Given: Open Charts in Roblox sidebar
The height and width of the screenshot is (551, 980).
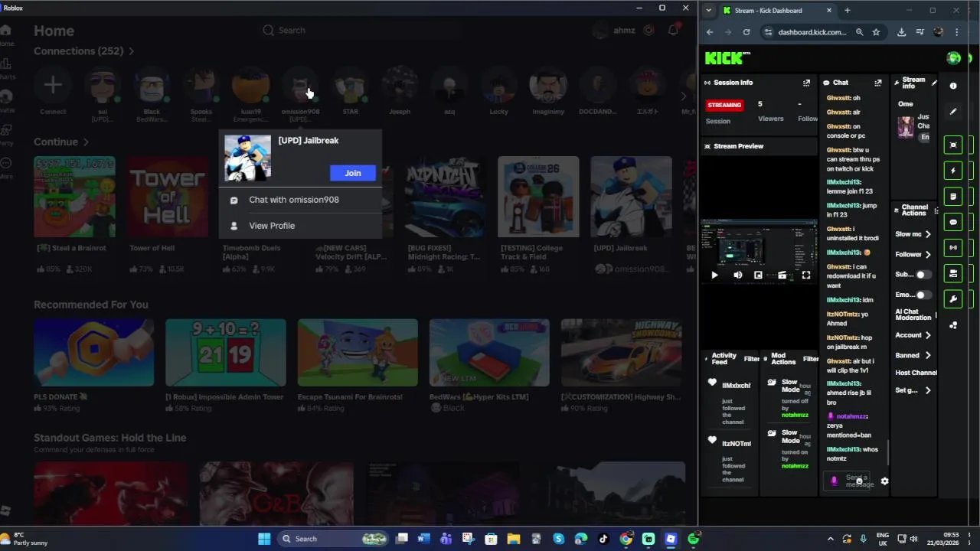Looking at the screenshot, I should pos(6,67).
